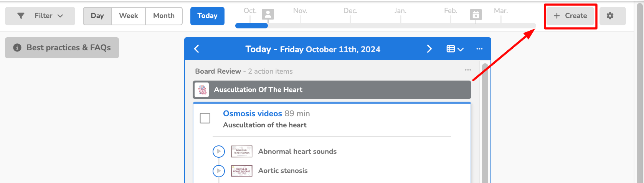644x183 pixels.
Task: Click the Today button
Action: tap(207, 16)
